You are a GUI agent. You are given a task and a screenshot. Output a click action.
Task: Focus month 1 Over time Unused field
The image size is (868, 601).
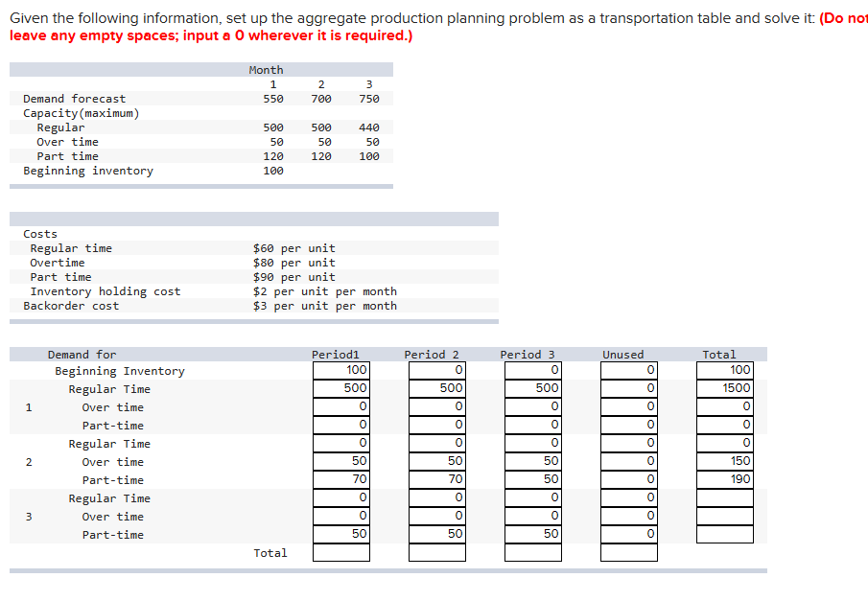coord(629,406)
